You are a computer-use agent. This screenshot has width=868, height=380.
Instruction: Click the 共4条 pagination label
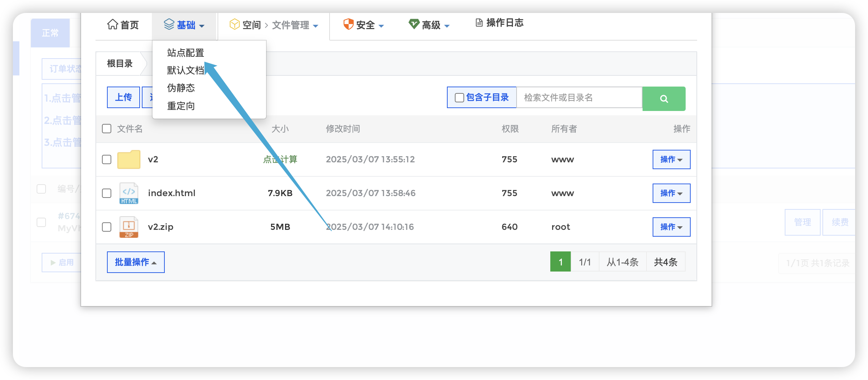(x=666, y=262)
